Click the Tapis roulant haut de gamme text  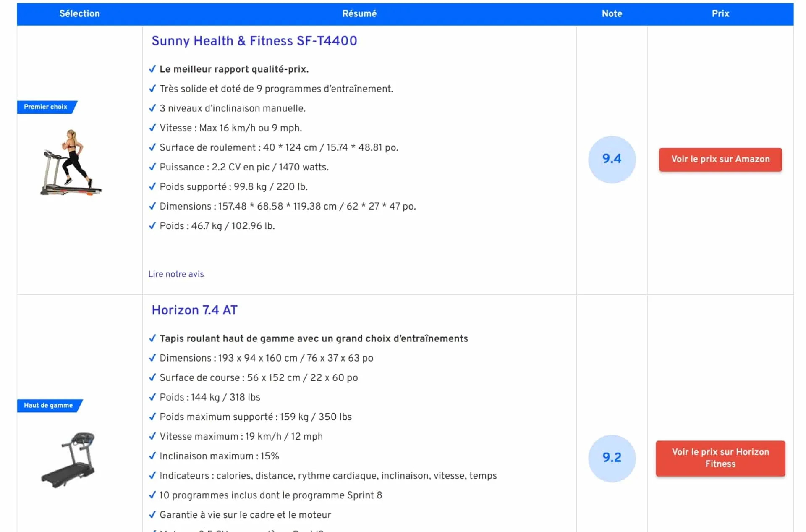tap(314, 338)
